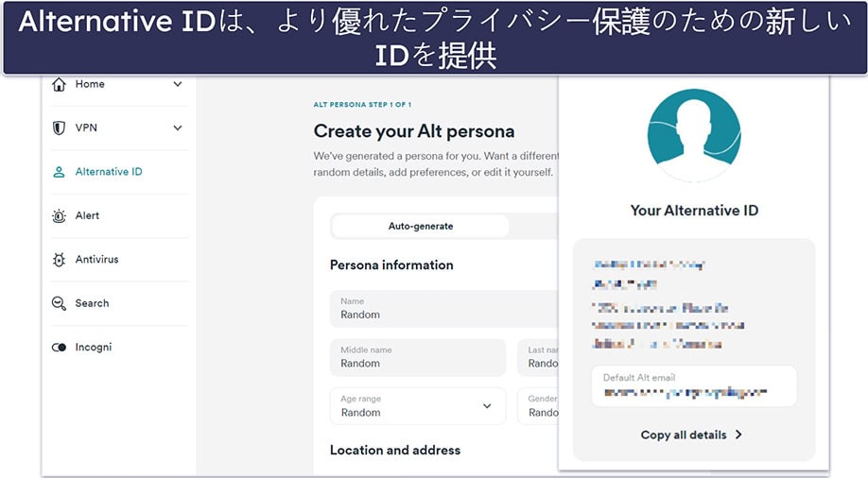
Task: Click the Middle name input field
Action: (418, 357)
